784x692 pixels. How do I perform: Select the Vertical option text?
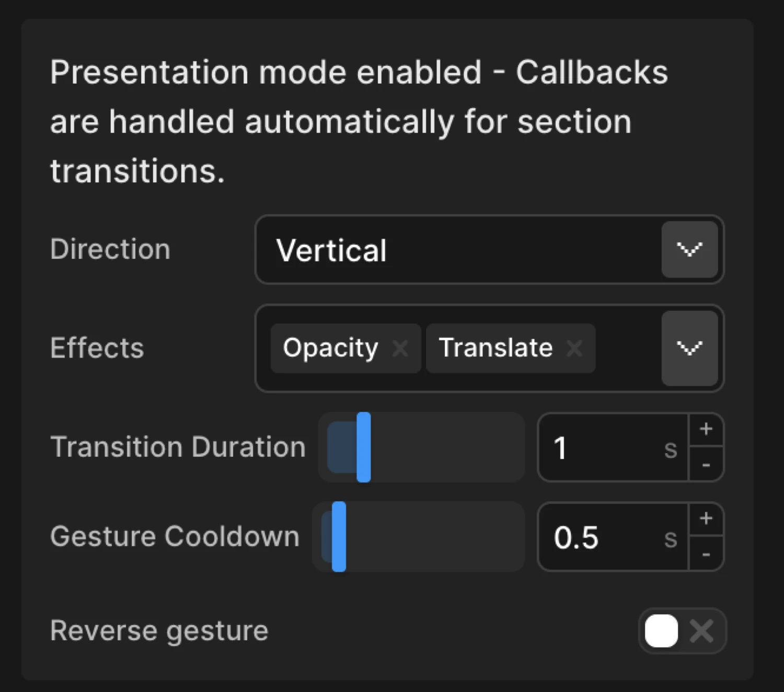click(x=332, y=250)
